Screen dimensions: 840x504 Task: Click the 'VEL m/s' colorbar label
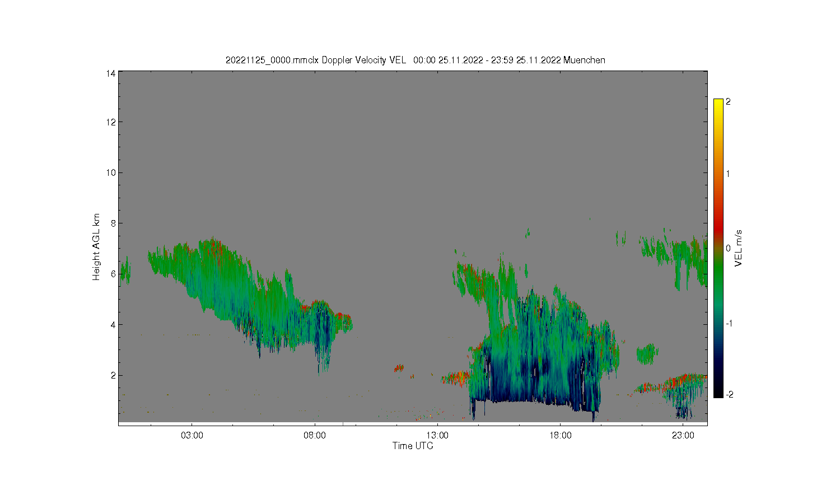[x=738, y=248]
